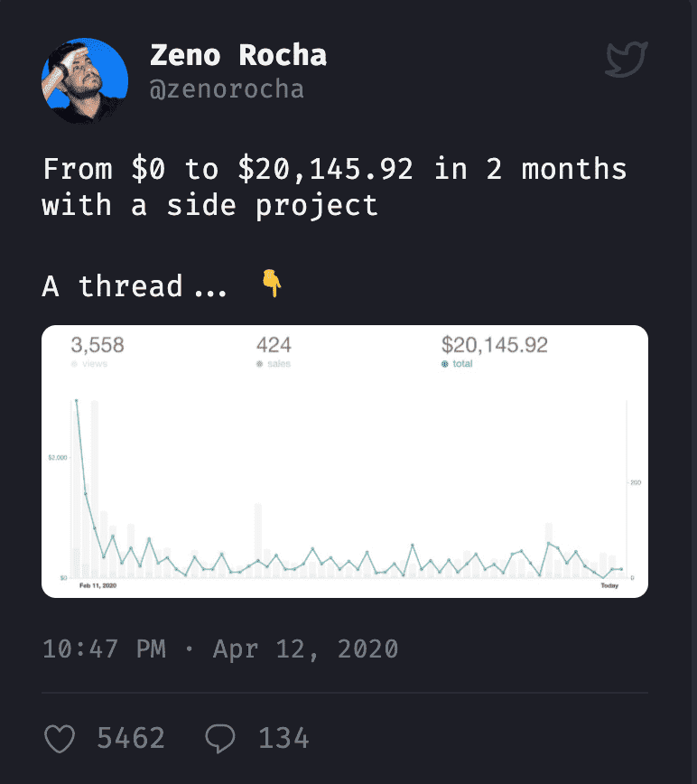The height and width of the screenshot is (784, 697).
Task: Click the 5462 likes count
Action: [131, 739]
